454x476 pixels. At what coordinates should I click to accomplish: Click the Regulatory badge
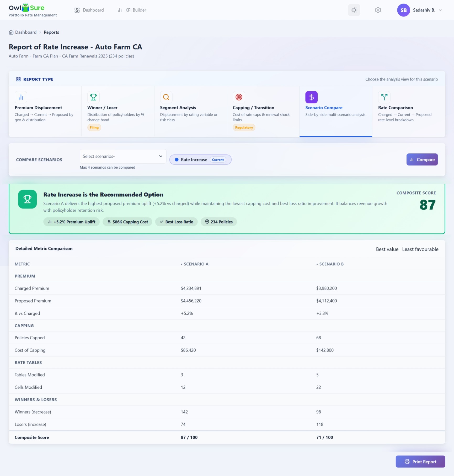[x=244, y=127]
